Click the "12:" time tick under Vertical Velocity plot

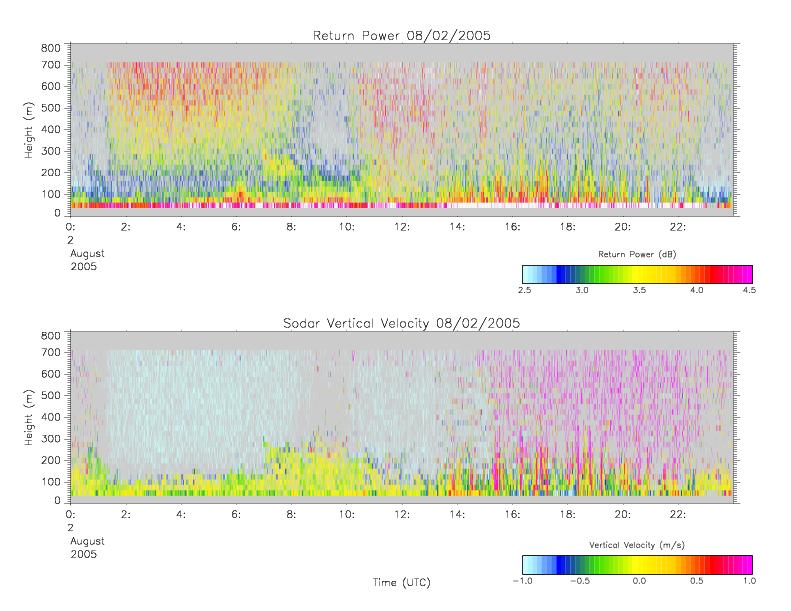[x=402, y=515]
